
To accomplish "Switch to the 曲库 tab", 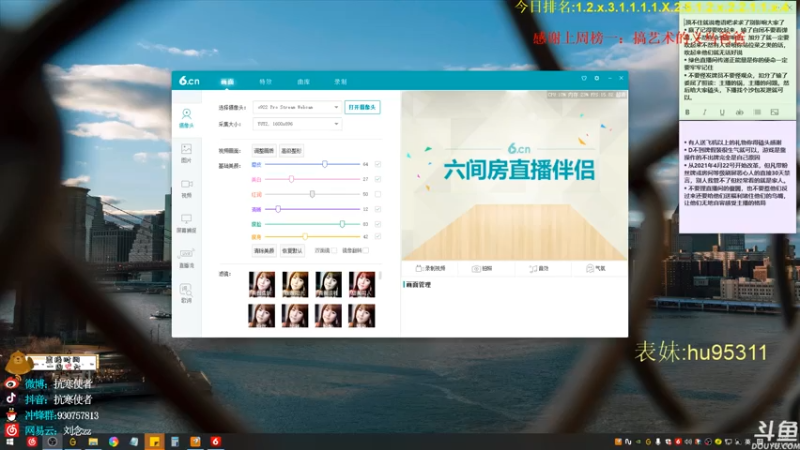I will tap(303, 82).
